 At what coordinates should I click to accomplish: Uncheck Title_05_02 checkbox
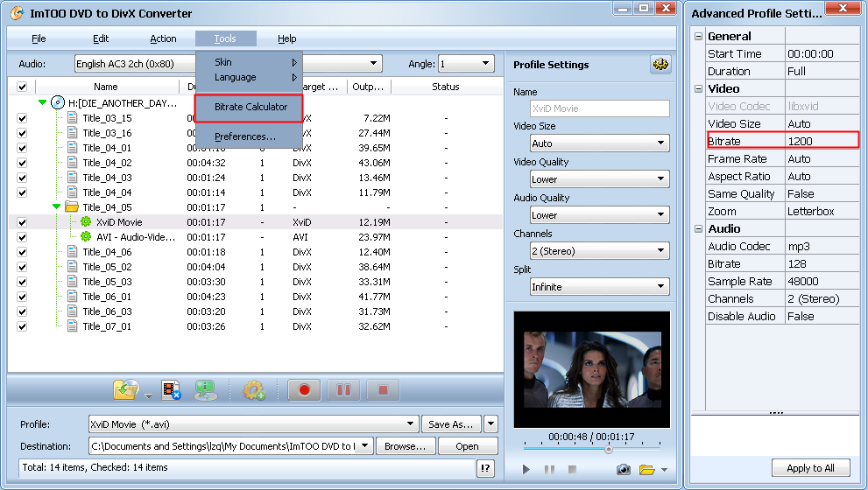22,267
